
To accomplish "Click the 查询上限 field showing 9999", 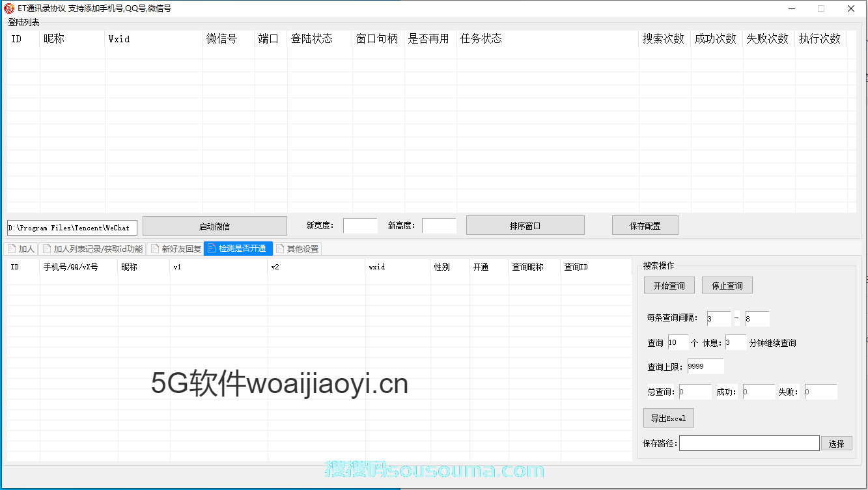I will (705, 366).
